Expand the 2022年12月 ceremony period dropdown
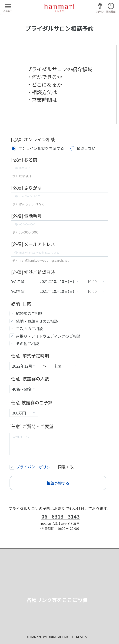This screenshot has width=119, height=644. point(24,366)
